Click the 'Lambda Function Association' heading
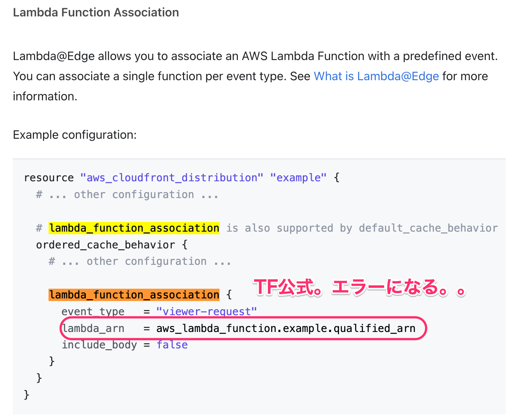This screenshot has width=519, height=420. click(x=96, y=12)
